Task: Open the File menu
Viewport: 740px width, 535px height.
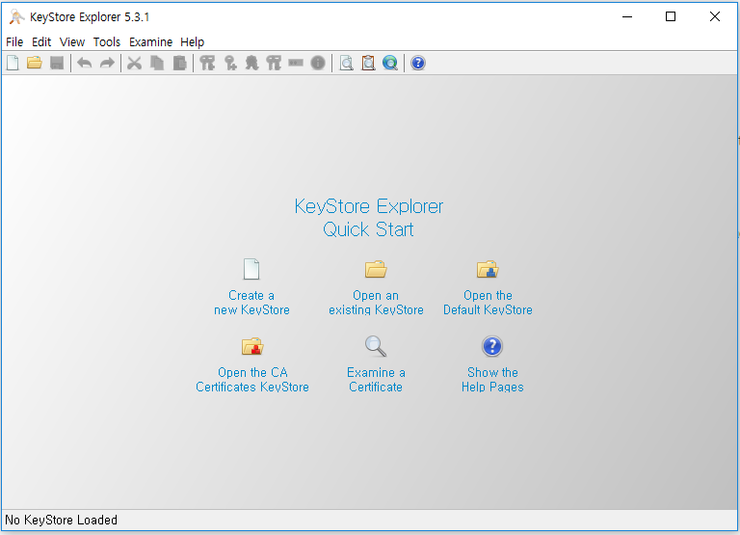Action: (15, 42)
